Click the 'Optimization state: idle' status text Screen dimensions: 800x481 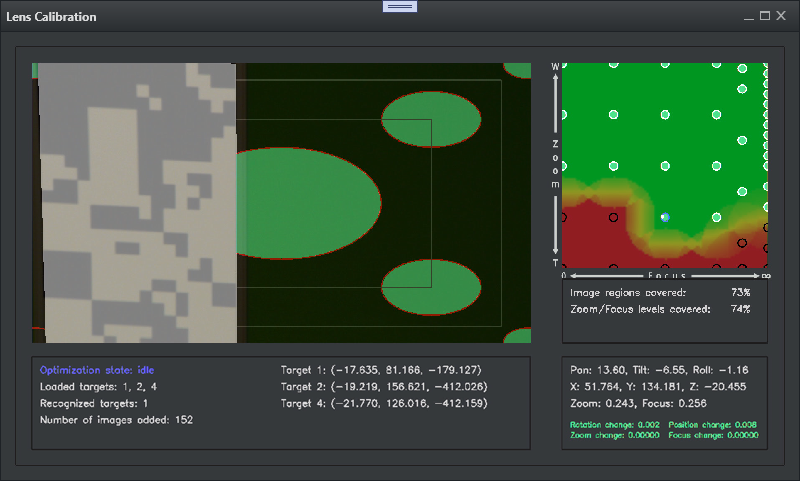point(97,370)
